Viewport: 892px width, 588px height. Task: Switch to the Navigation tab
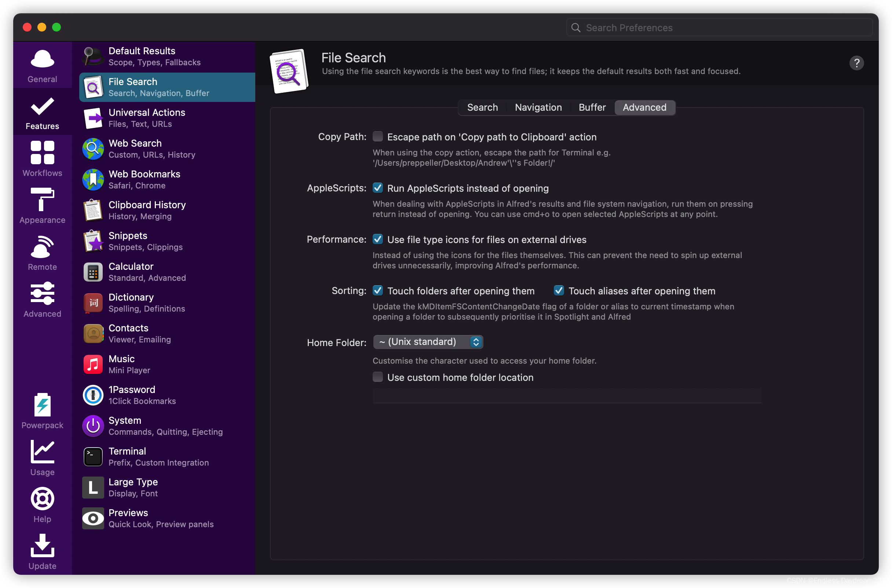click(538, 108)
